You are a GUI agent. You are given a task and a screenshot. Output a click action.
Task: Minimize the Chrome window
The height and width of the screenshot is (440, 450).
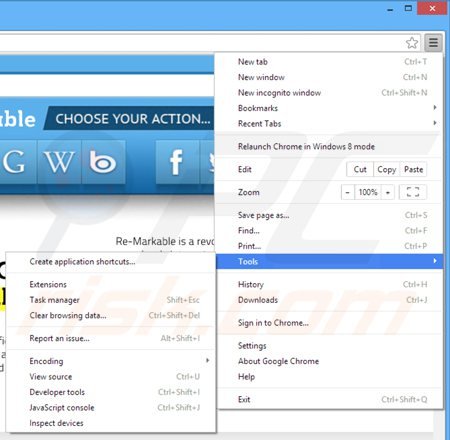point(390,9)
